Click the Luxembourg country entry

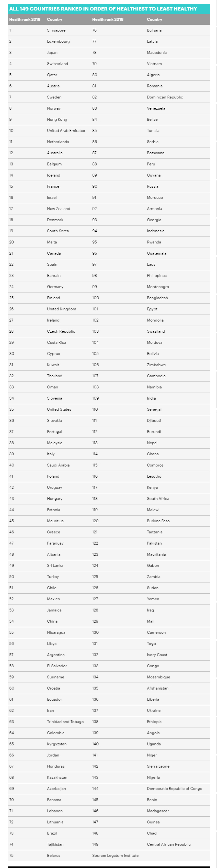click(x=58, y=41)
